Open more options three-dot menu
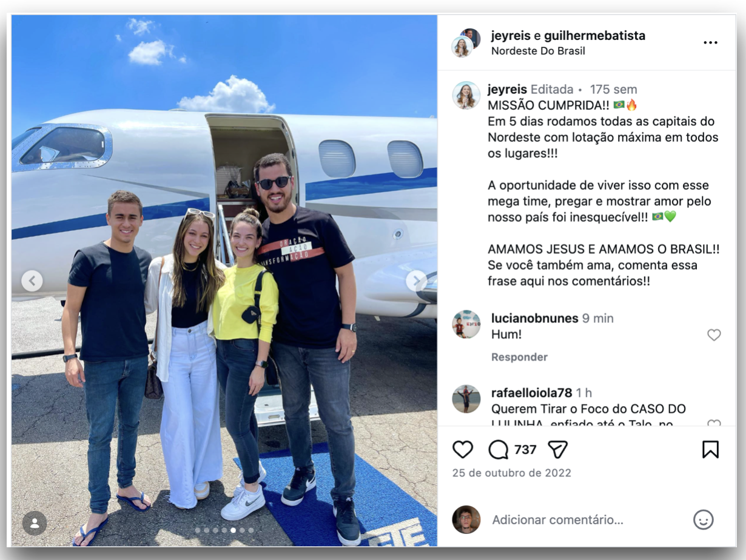The image size is (746, 560). 710,42
